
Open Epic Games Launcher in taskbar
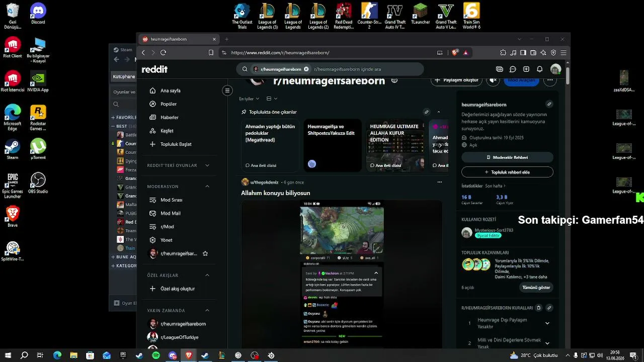123,355
